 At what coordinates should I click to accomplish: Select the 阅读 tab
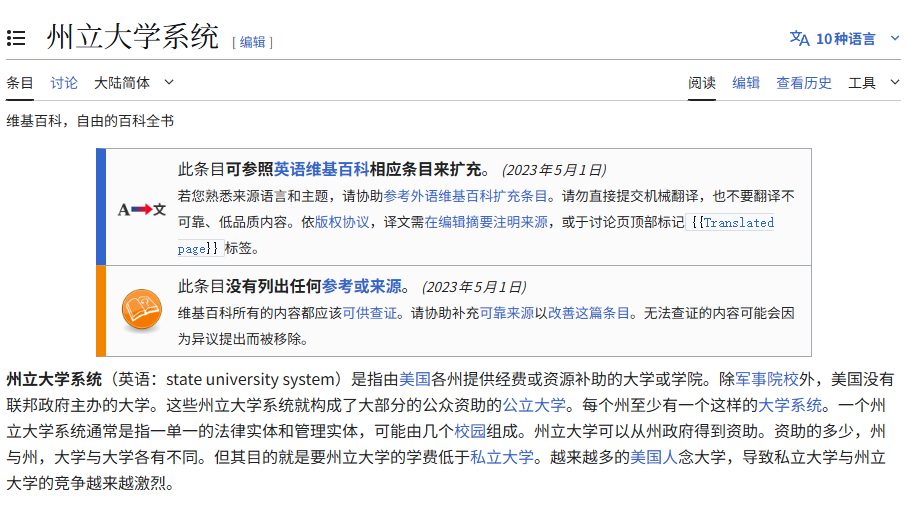click(x=702, y=83)
